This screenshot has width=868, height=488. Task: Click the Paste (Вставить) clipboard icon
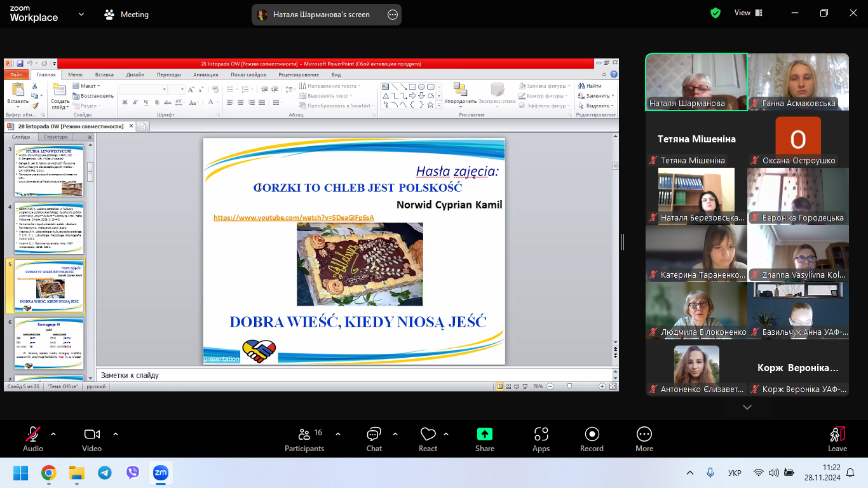coord(18,90)
